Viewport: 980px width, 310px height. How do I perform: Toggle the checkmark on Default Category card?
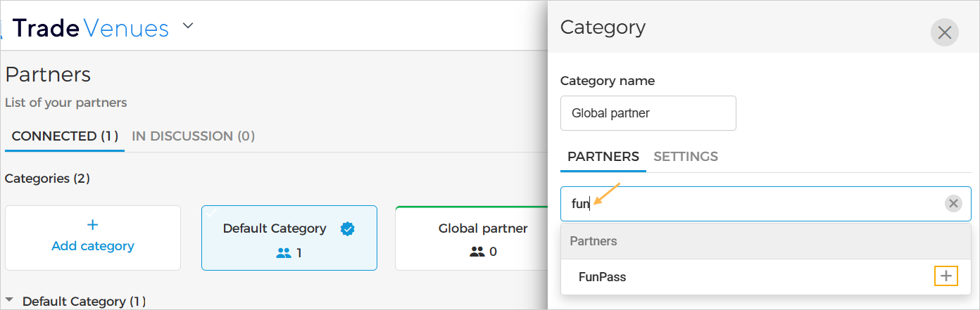point(211,213)
